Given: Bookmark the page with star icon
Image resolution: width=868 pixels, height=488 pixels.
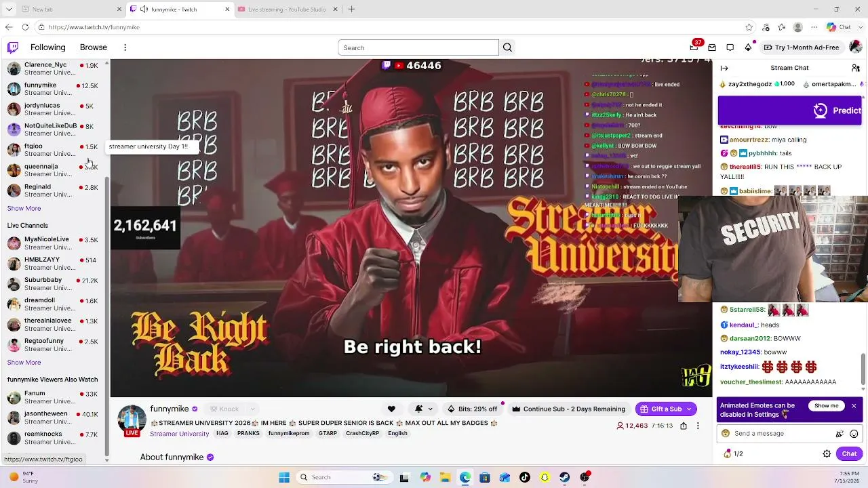Looking at the screenshot, I should point(749,27).
